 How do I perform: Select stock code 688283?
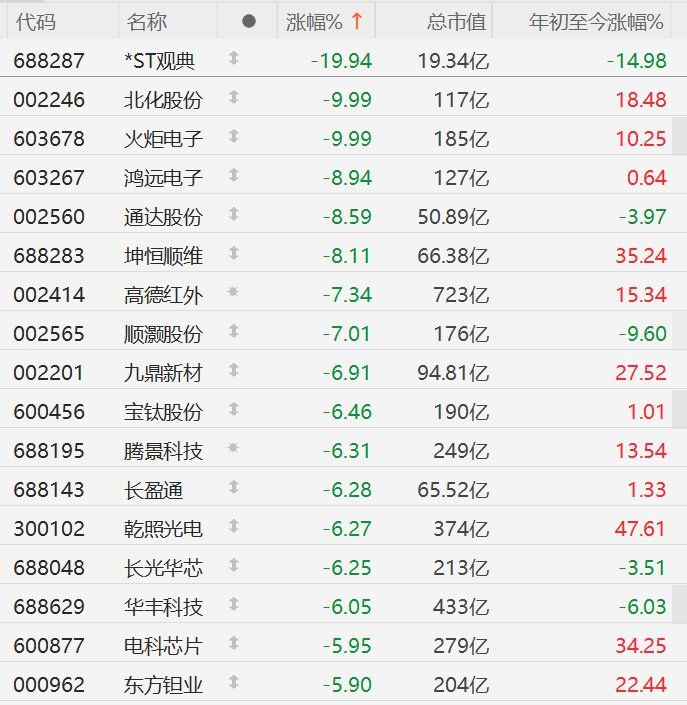[49, 256]
